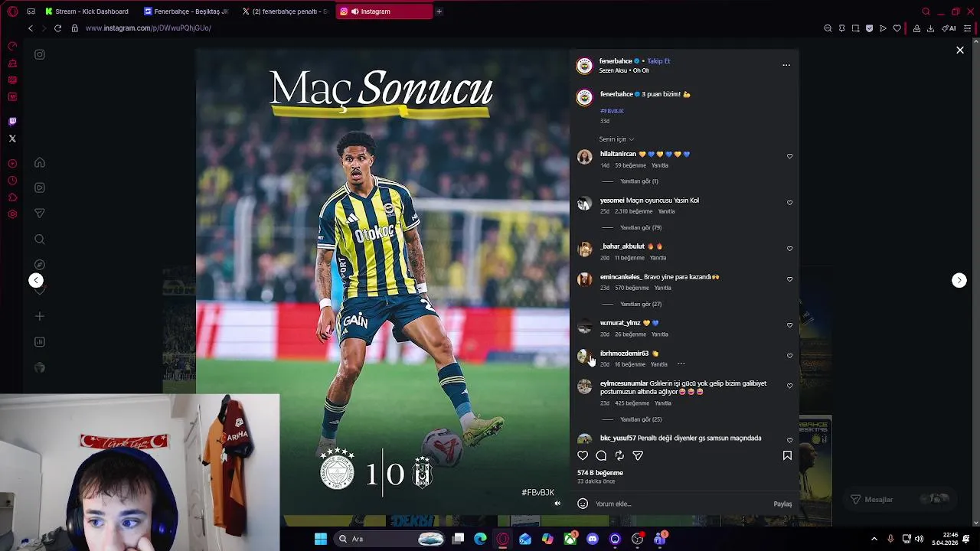This screenshot has width=980, height=551.
Task: Add page to bookmarks with heart toolbar icon
Action: click(897, 28)
